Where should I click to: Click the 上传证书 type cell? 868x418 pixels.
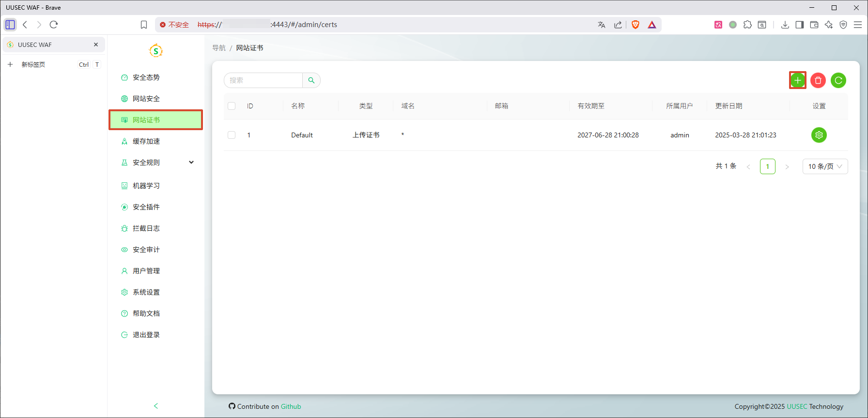366,135
